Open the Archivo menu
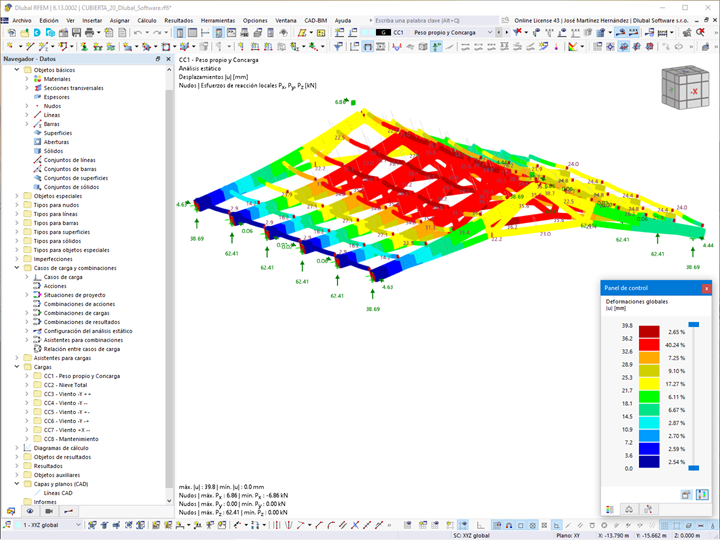 (22, 21)
